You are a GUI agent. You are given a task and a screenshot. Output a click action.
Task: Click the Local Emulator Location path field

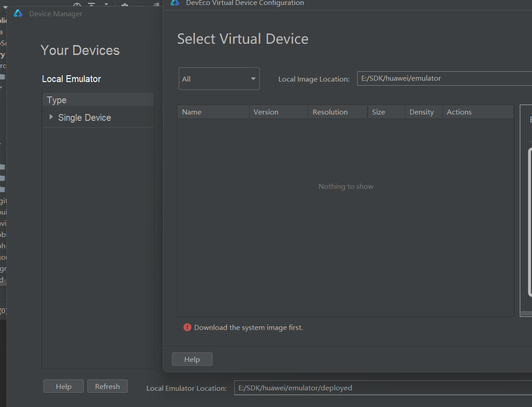tap(383, 388)
